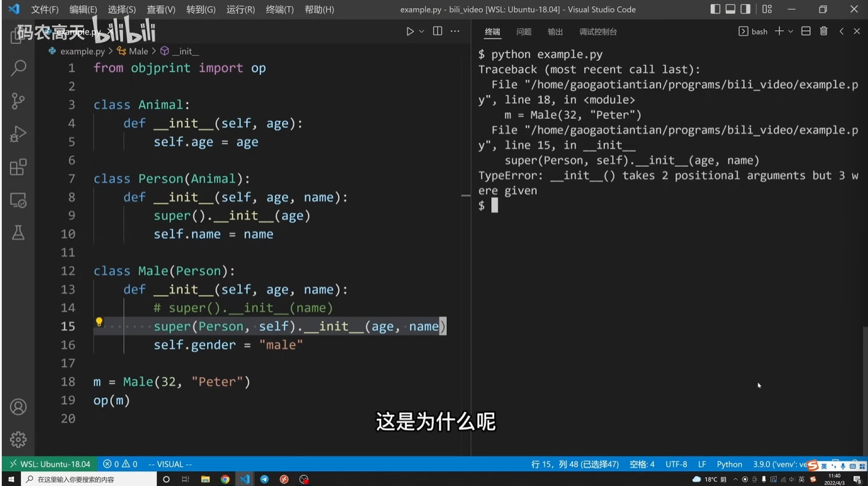Image resolution: width=868 pixels, height=486 pixels.
Task: Create a new terminal with plus icon
Action: point(779,31)
